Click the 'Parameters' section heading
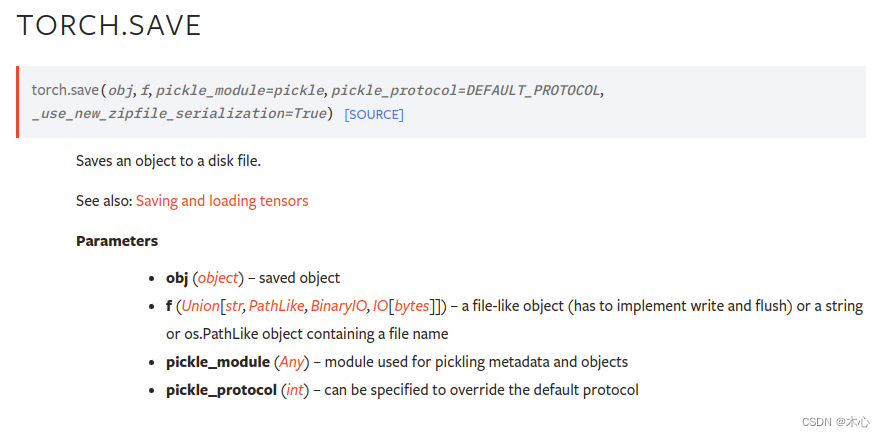 point(117,241)
